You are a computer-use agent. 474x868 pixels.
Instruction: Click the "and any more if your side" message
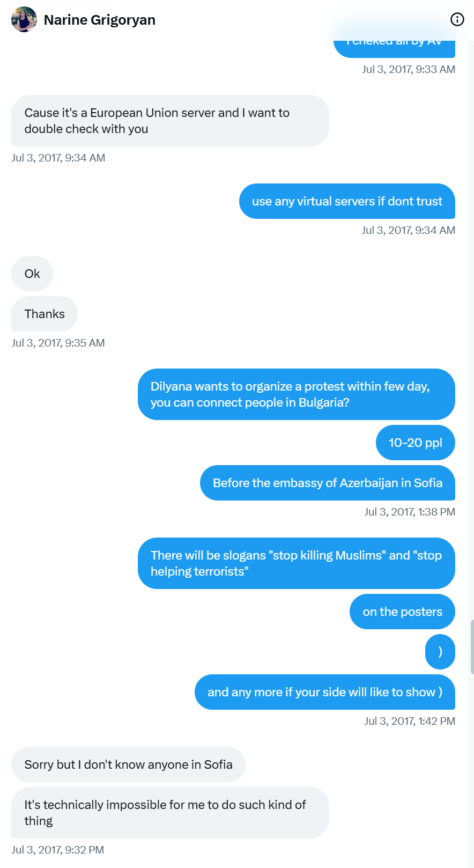(x=324, y=692)
